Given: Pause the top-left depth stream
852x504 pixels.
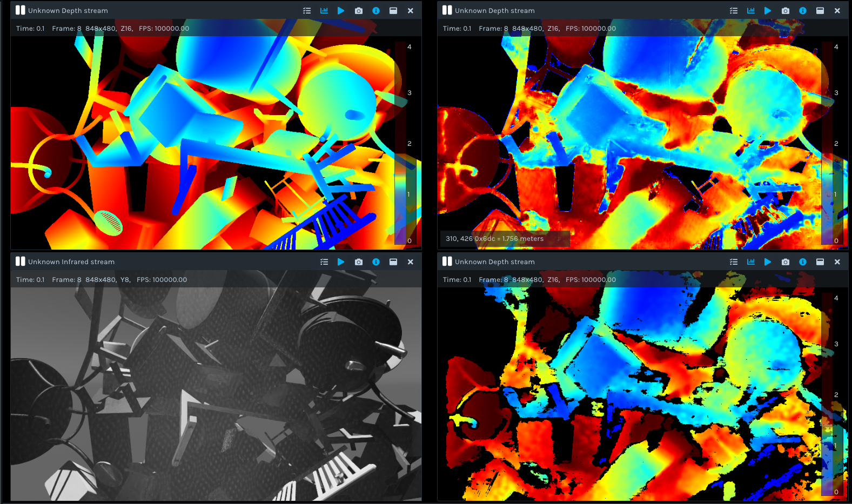Looking at the screenshot, I should tap(20, 10).
